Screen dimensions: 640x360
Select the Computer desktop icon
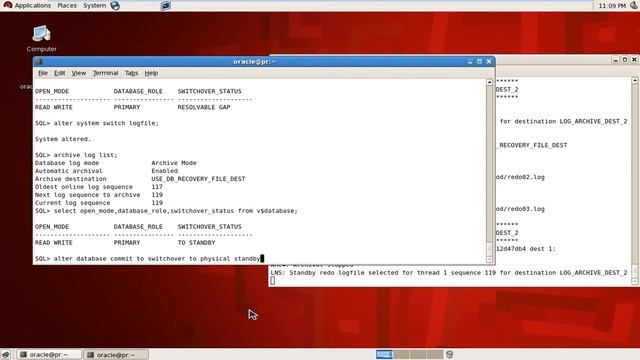42,39
